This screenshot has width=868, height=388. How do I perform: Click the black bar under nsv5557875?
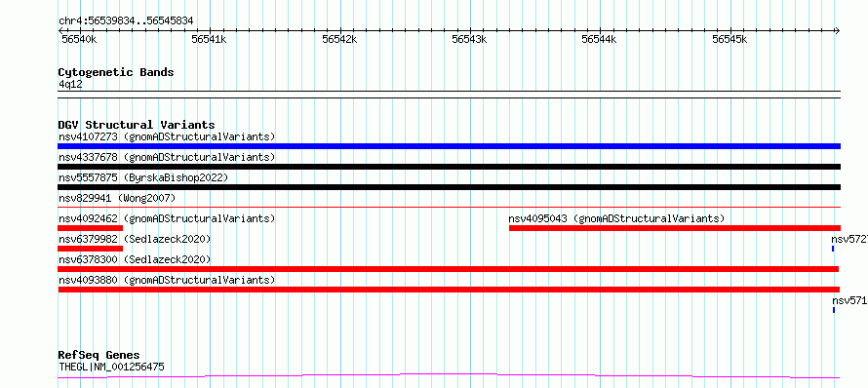coord(449,187)
